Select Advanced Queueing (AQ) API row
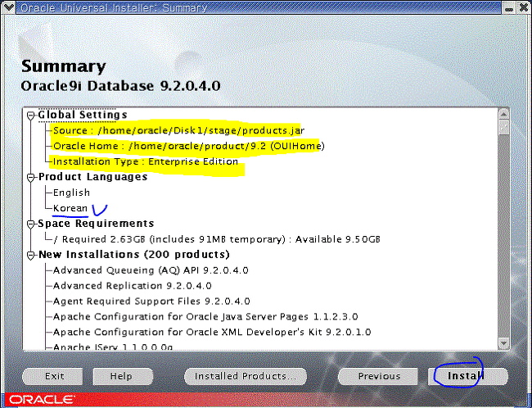Image resolution: width=532 pixels, height=408 pixels. click(151, 270)
